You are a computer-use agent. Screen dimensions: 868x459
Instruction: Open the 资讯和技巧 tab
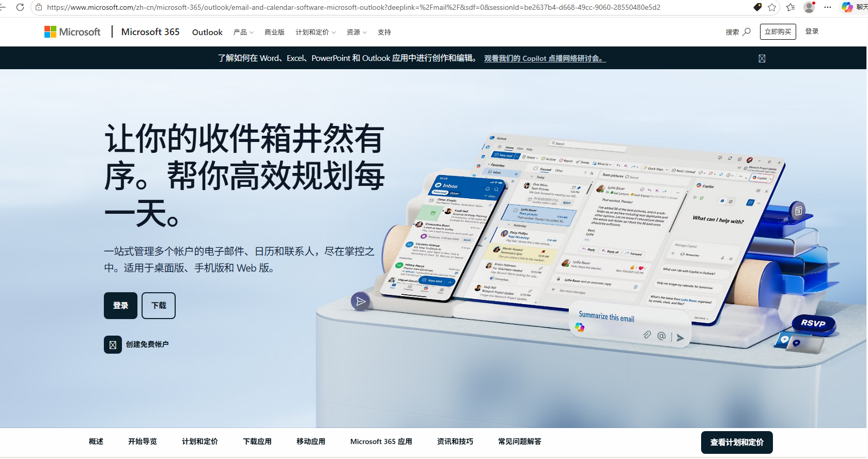coord(455,441)
